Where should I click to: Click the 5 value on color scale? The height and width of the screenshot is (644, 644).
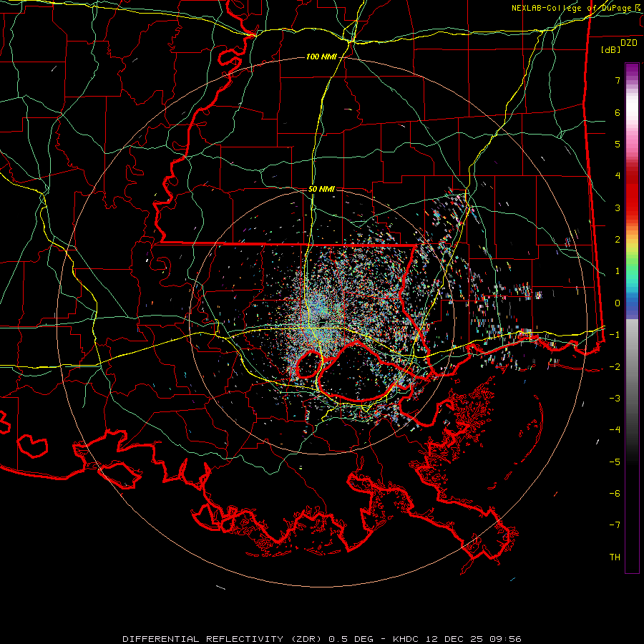point(618,144)
